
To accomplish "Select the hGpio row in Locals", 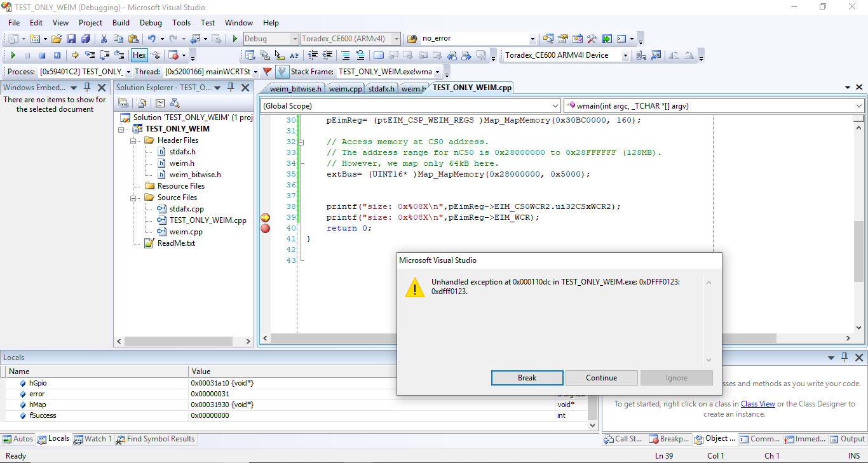I will pyautogui.click(x=299, y=383).
